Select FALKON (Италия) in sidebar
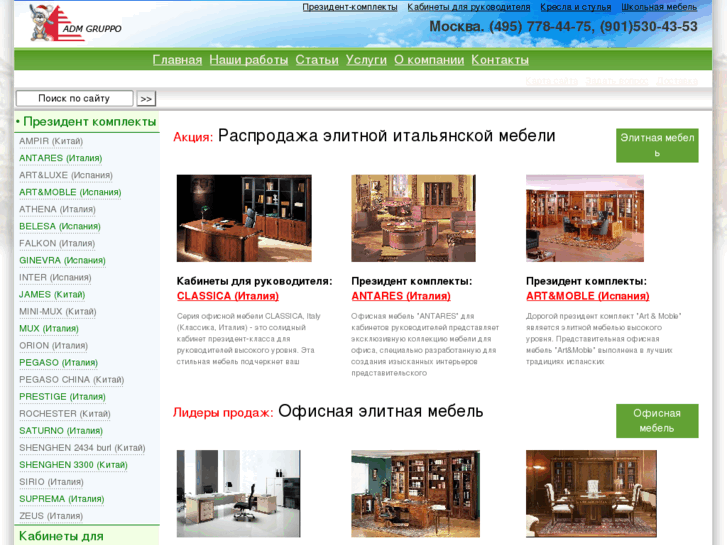Viewport: 727px width, 545px height. [57, 244]
